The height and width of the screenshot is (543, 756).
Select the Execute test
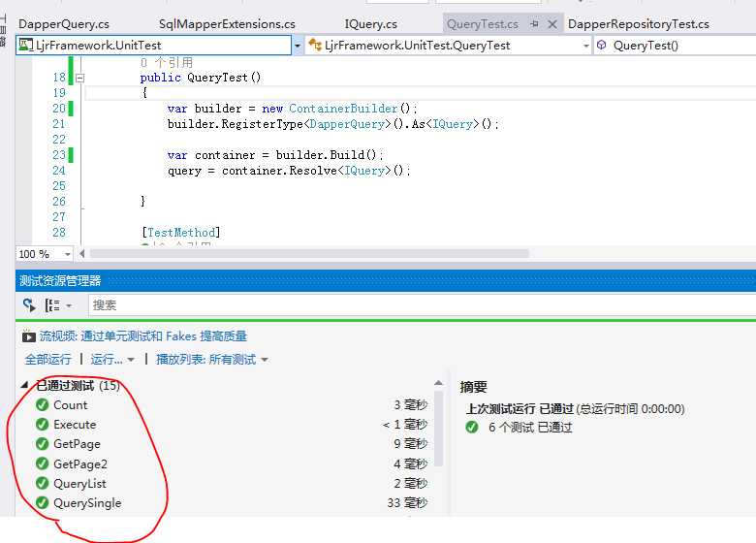(75, 425)
